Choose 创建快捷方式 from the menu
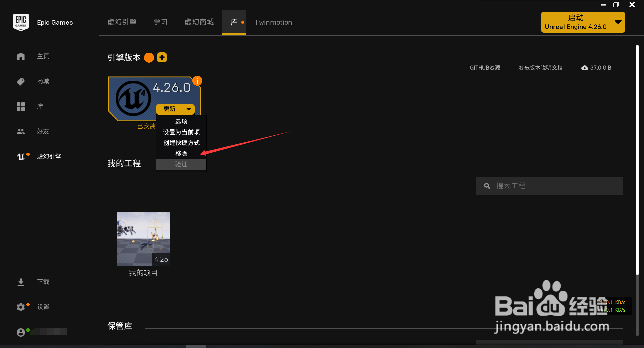 [181, 143]
